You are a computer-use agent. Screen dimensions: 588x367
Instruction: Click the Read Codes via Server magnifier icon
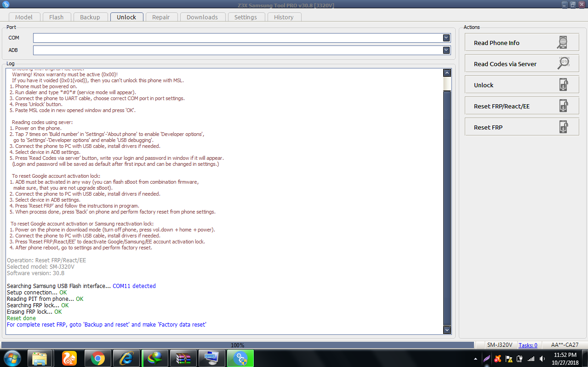click(564, 63)
